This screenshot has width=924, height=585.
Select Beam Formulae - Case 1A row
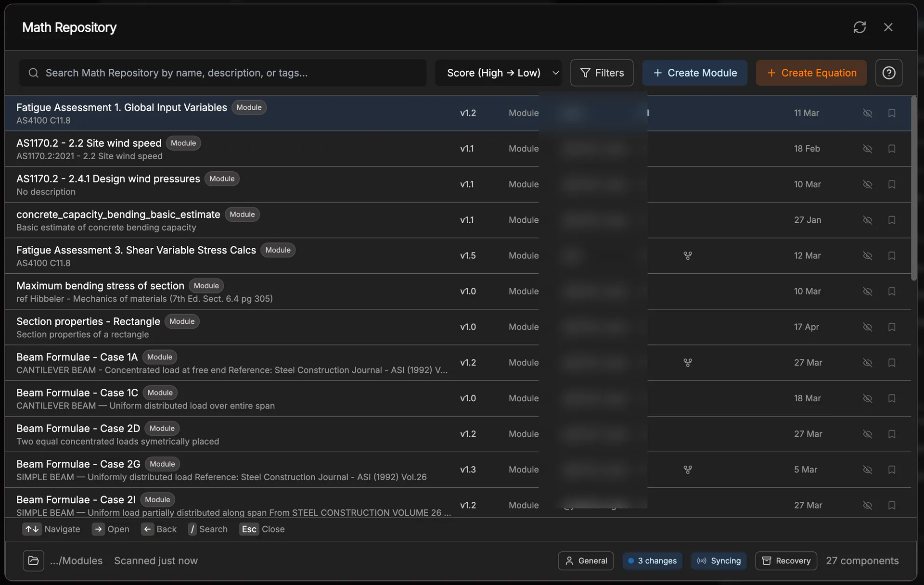click(458, 363)
